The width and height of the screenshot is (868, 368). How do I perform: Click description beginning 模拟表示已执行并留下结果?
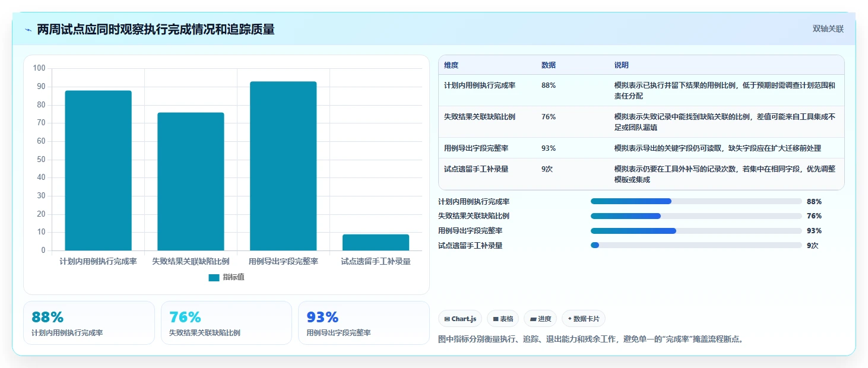point(725,91)
